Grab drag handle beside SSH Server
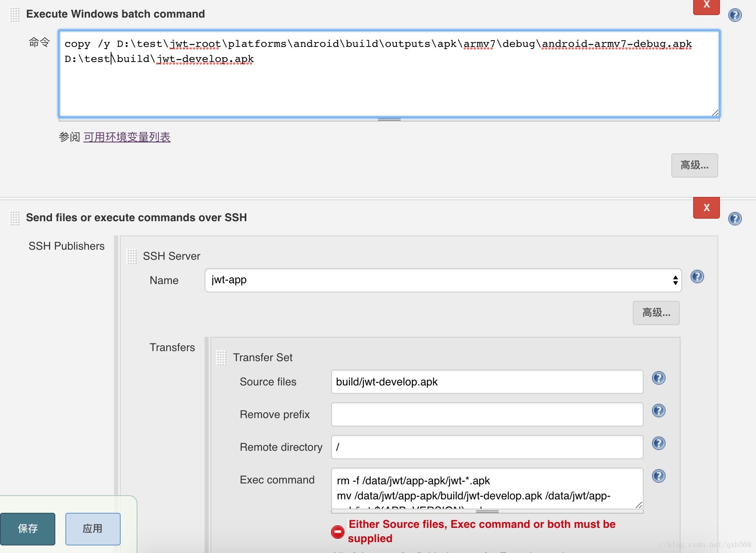This screenshot has width=756, height=553. [132, 256]
